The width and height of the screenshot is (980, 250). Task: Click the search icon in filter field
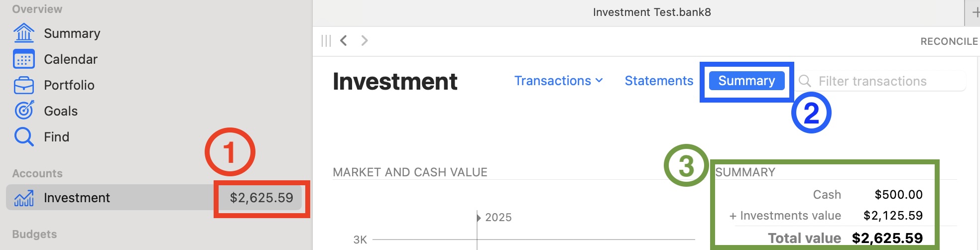pyautogui.click(x=805, y=81)
